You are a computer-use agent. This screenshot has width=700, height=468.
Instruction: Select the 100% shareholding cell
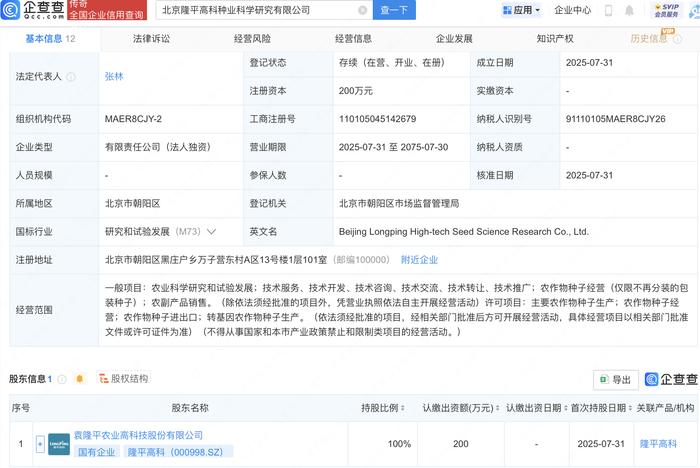click(x=399, y=444)
